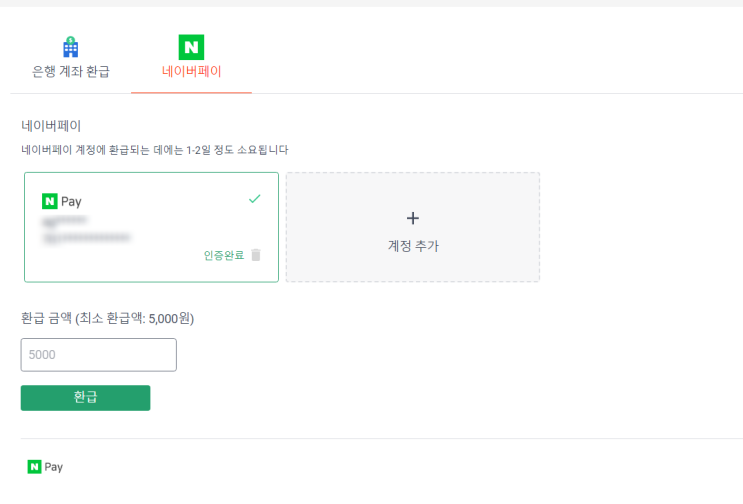
Task: Toggle the green checkmark on the account card
Action: pos(254,199)
